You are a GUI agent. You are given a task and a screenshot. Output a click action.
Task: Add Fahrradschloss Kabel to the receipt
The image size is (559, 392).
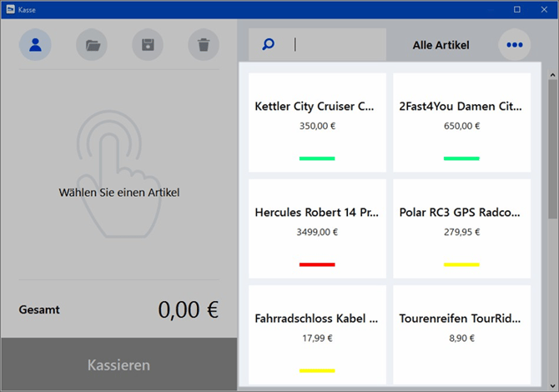[x=317, y=334]
